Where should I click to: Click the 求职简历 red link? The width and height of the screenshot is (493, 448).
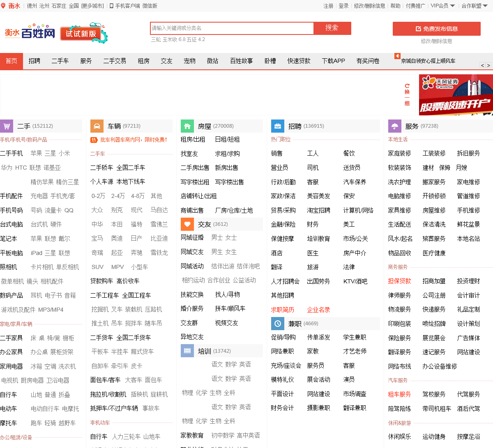coord(283,310)
